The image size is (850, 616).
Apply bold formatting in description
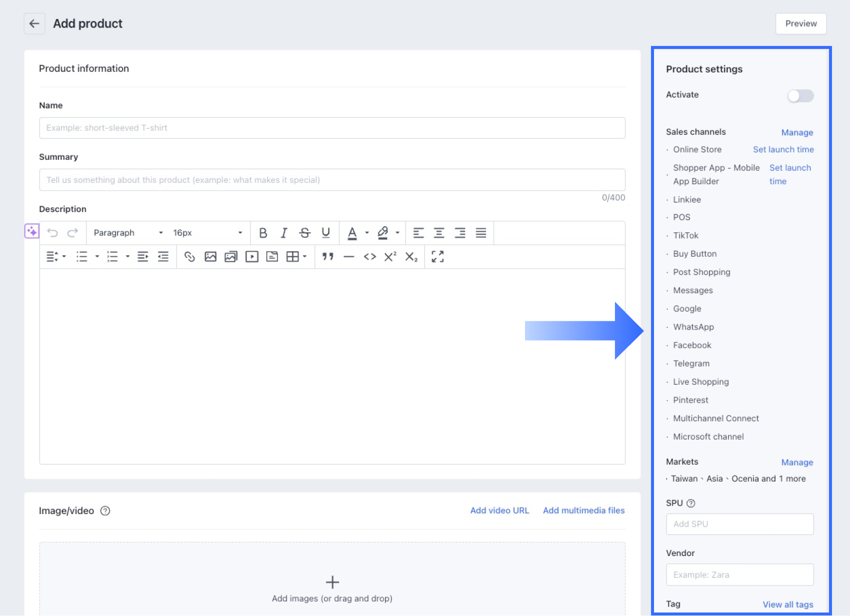click(x=263, y=233)
